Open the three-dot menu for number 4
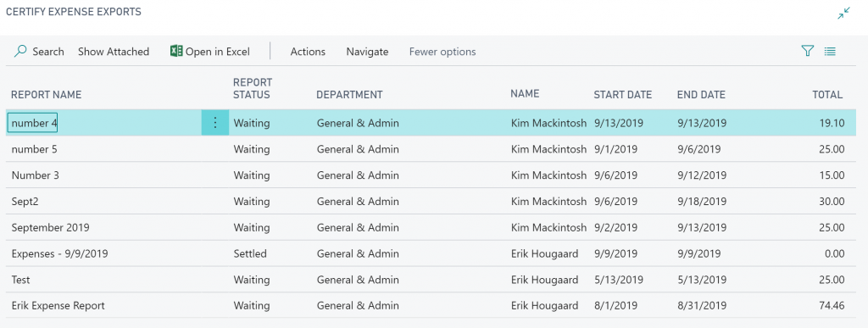The image size is (868, 328). tap(215, 123)
